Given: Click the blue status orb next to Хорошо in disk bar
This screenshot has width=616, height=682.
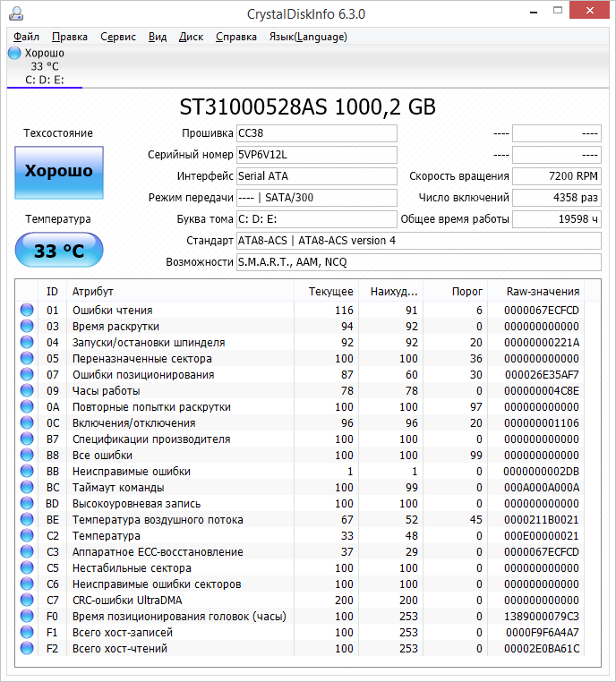Looking at the screenshot, I should (14, 53).
